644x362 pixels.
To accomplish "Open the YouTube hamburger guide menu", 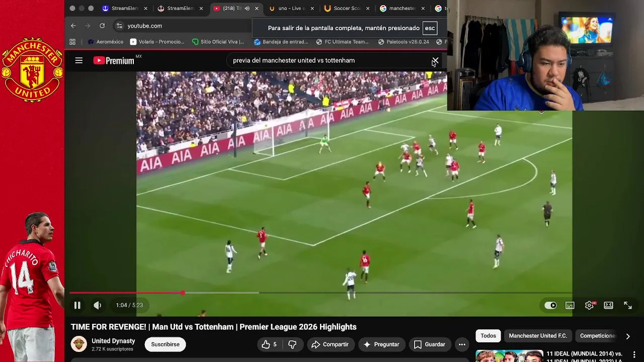I will 79,60.
